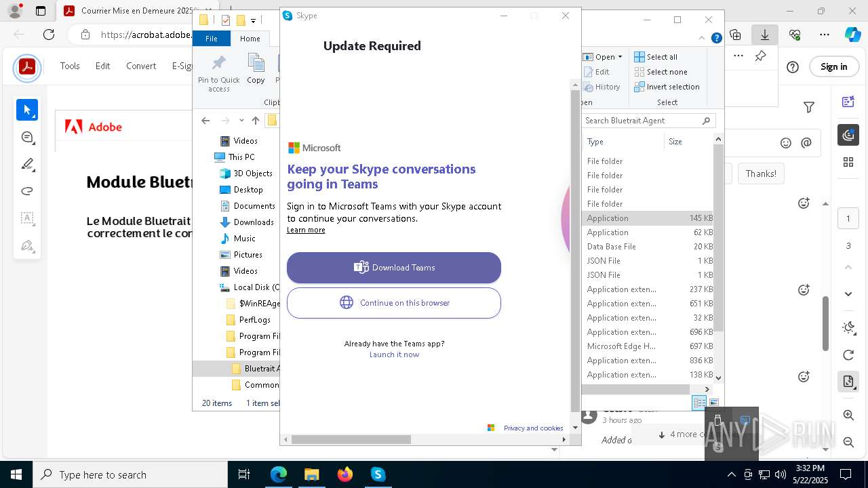Click Windows taskbar search box

pos(130,474)
